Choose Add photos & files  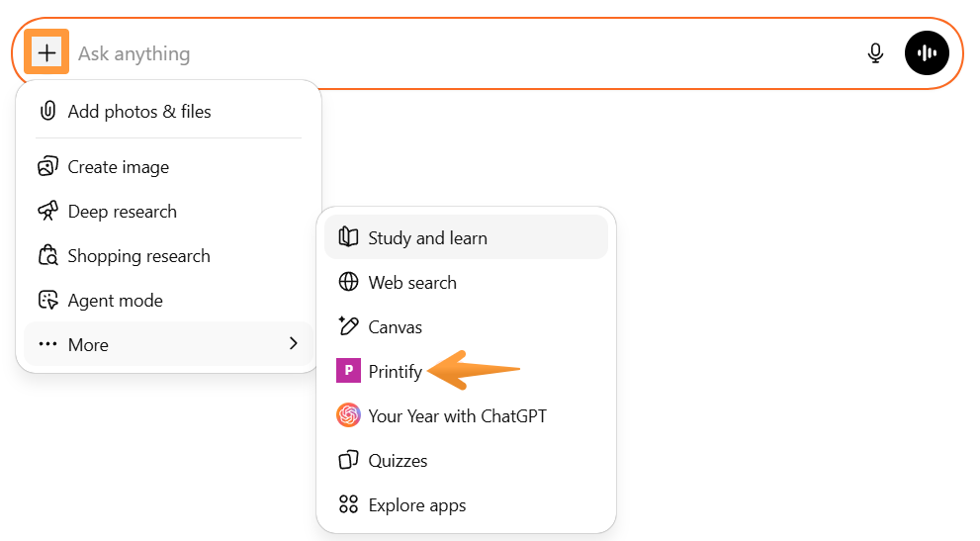169,112
